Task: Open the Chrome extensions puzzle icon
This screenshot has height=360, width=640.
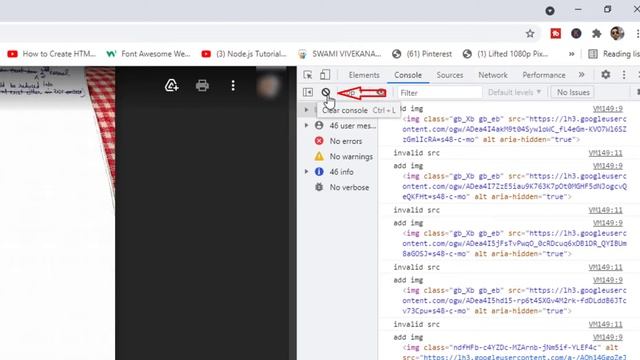Action: coord(596,33)
